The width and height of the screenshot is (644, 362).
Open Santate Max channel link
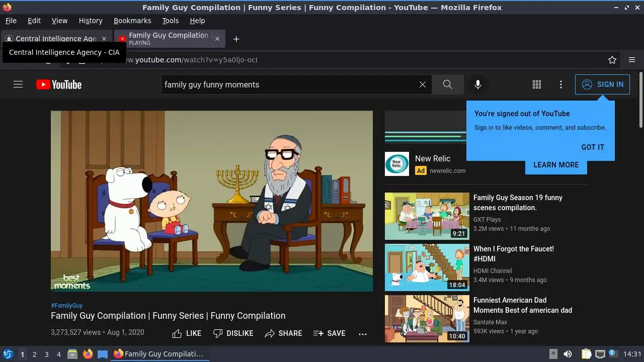(490, 322)
